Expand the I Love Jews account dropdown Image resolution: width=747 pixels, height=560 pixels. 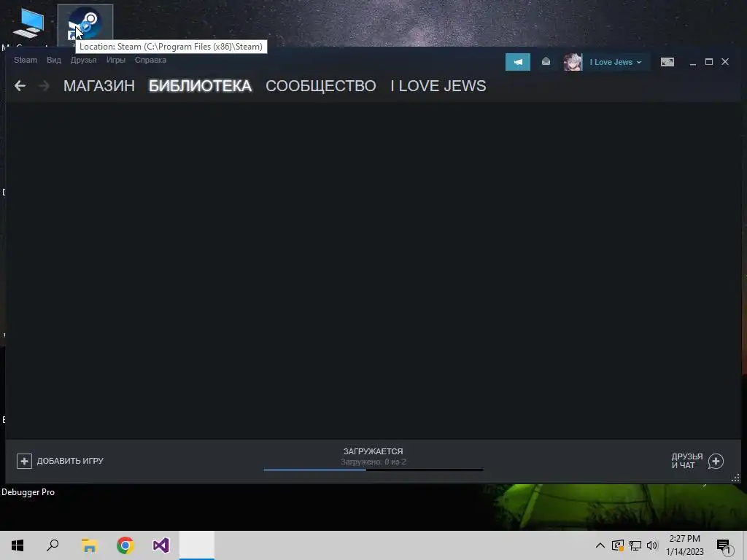[x=616, y=63]
